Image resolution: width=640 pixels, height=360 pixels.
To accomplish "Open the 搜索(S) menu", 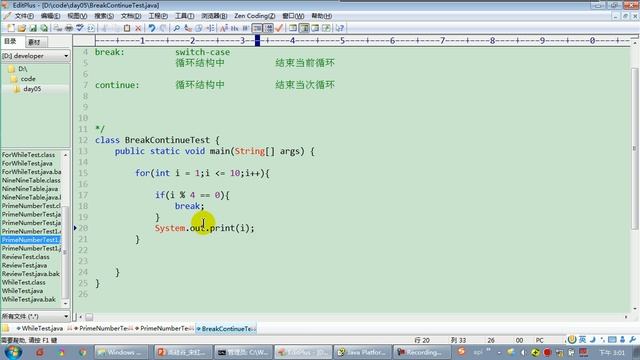I will pos(104,16).
